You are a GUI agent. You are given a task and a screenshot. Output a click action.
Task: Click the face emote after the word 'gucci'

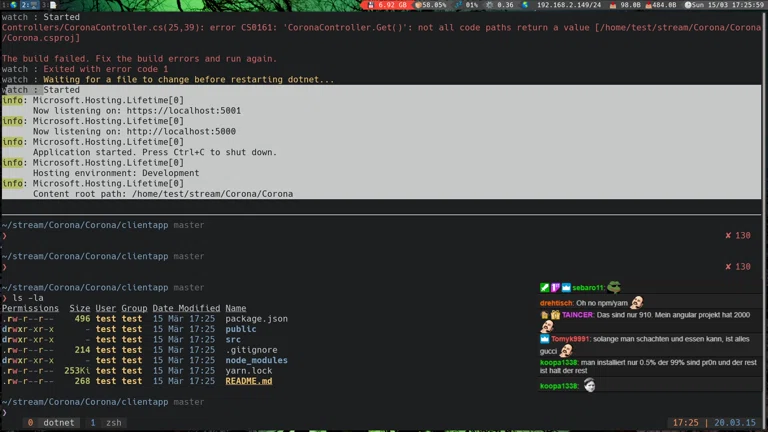(566, 351)
